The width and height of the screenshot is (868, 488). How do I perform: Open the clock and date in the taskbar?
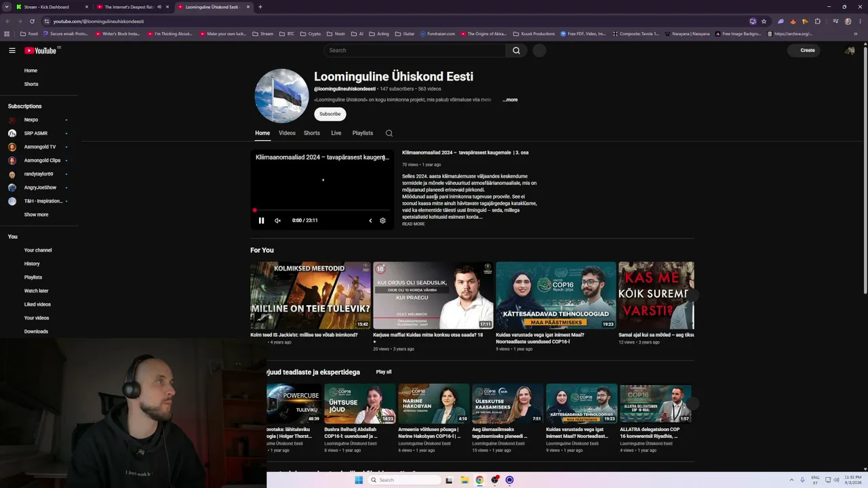(x=853, y=480)
